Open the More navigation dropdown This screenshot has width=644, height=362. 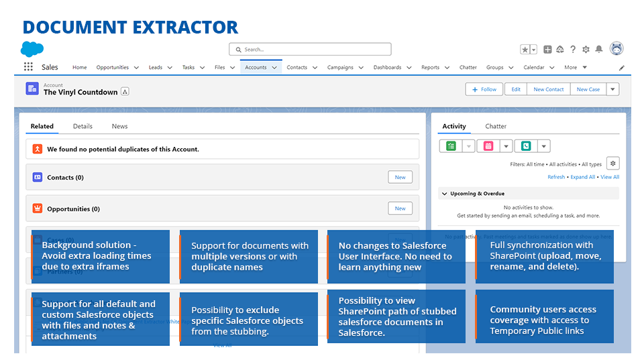pyautogui.click(x=576, y=67)
